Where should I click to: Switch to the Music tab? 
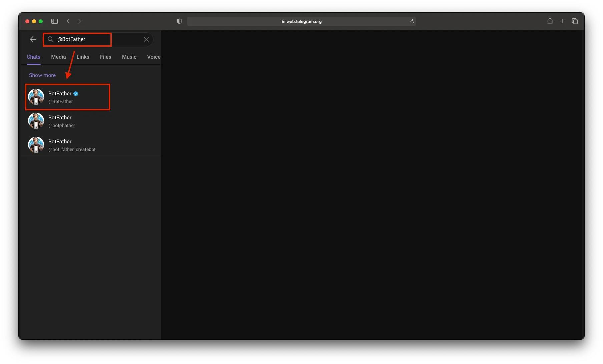129,57
